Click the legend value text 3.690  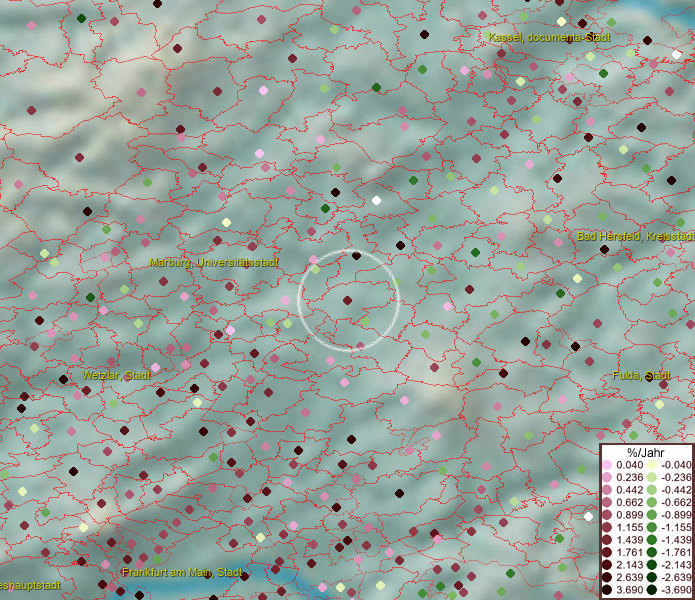pyautogui.click(x=630, y=590)
